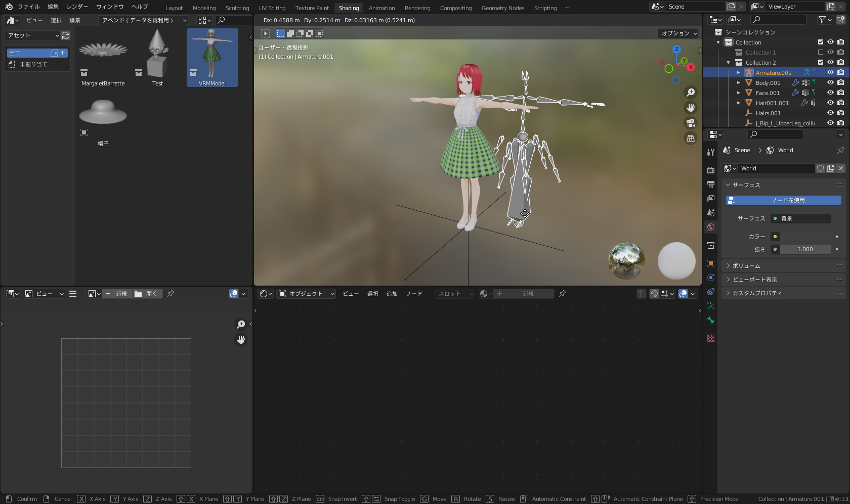
Task: Uncheck Collection 2 exclude checkbox
Action: pos(821,63)
